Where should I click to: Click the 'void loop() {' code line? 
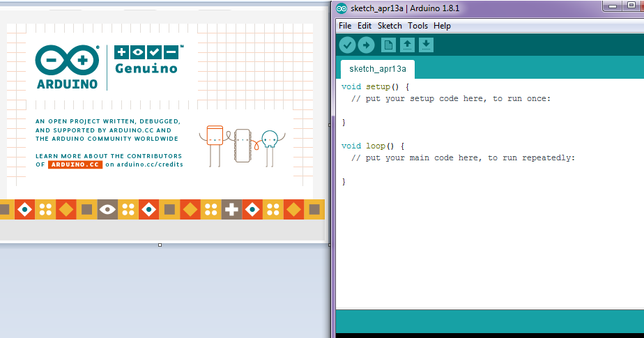pos(373,146)
